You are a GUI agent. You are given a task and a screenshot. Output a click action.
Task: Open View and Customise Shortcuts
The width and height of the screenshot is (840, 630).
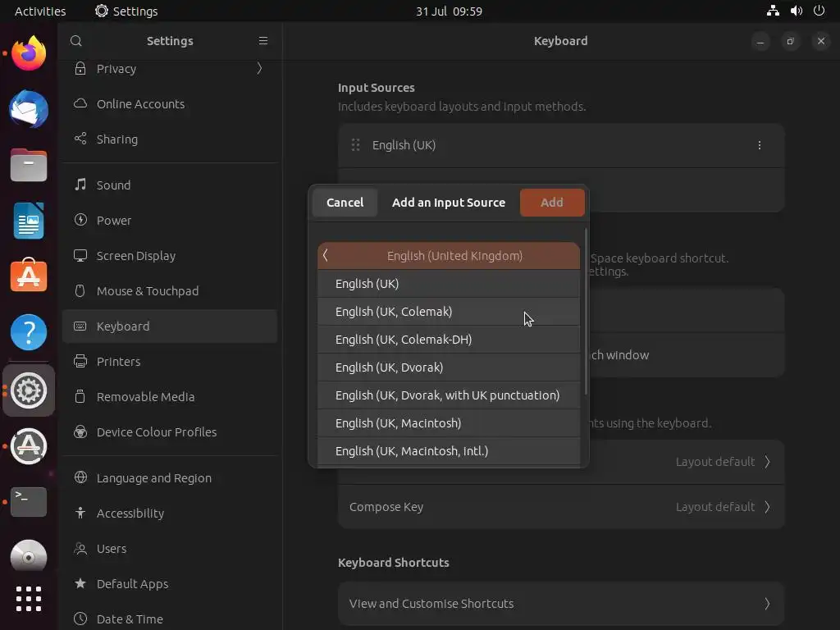click(x=561, y=604)
